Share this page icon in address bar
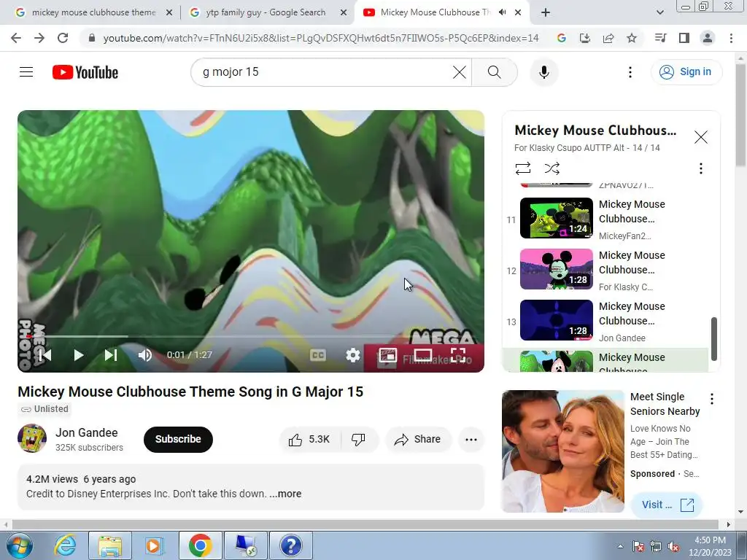747x560 pixels. [x=608, y=38]
